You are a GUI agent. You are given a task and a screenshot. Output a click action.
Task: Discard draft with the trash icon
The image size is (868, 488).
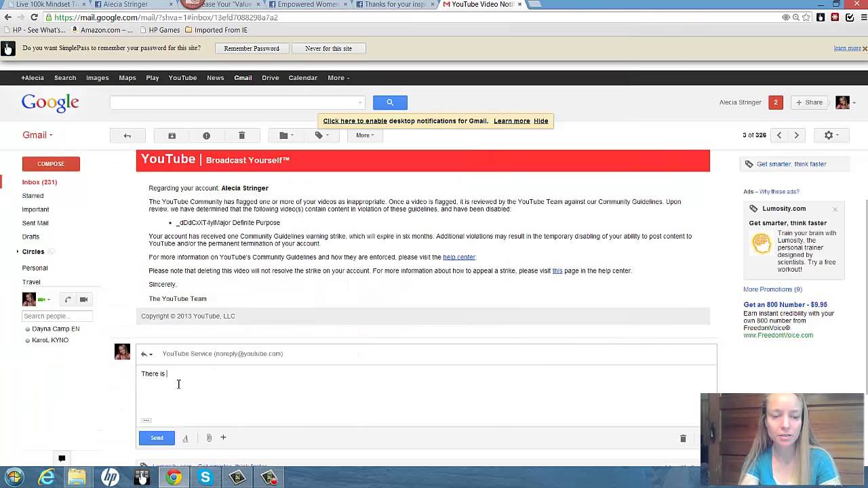click(x=683, y=439)
